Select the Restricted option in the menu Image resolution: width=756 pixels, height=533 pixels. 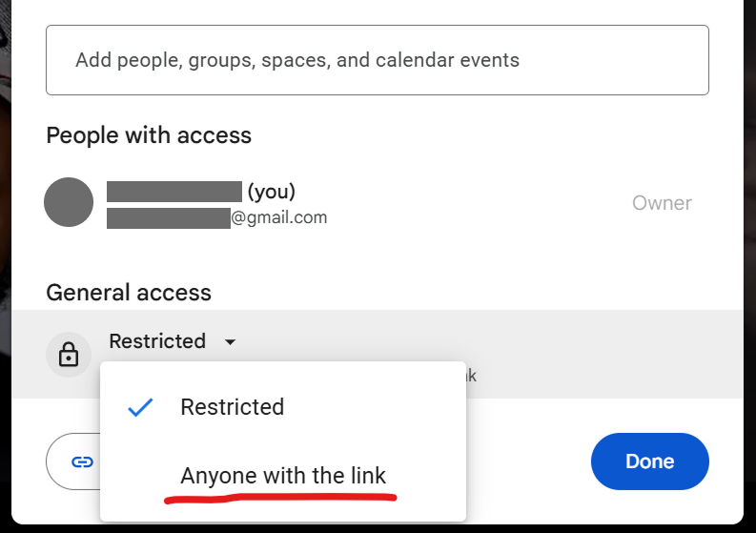233,407
